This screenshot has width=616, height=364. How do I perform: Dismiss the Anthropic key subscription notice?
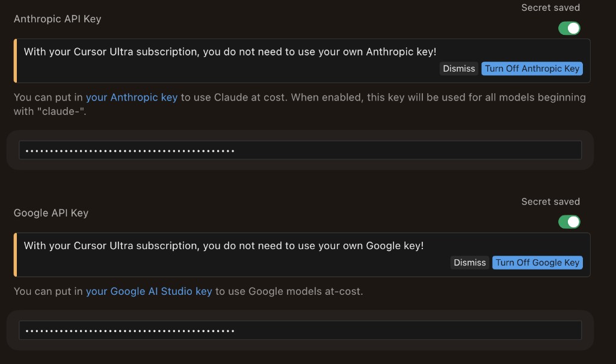pyautogui.click(x=459, y=69)
